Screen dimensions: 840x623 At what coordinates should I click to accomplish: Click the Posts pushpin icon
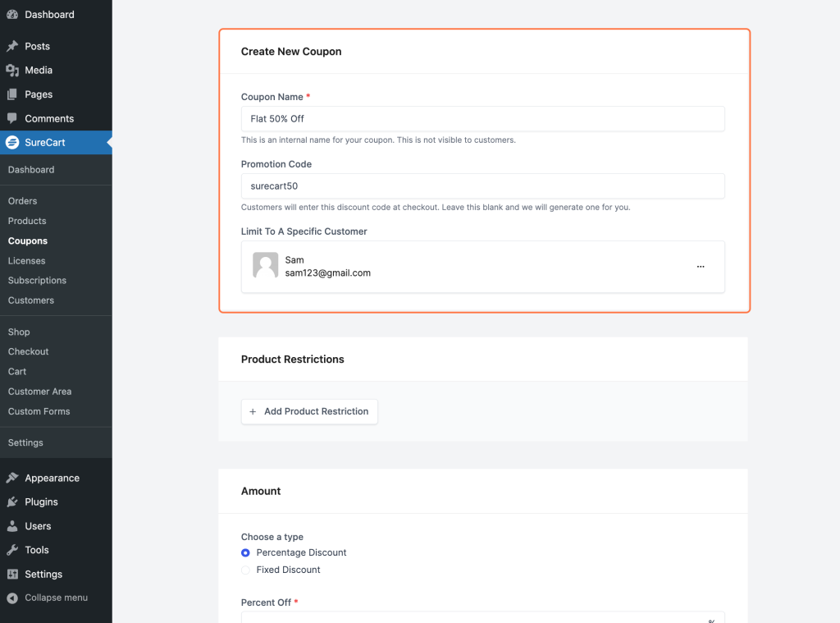pyautogui.click(x=12, y=47)
